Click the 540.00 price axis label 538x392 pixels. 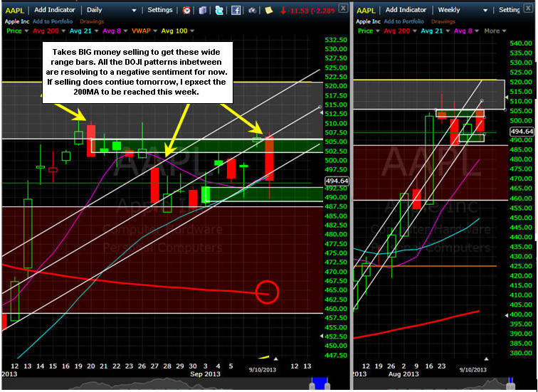point(522,43)
